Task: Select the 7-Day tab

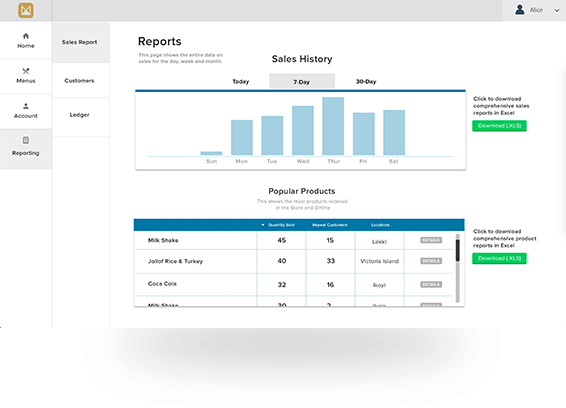Action: (x=302, y=82)
